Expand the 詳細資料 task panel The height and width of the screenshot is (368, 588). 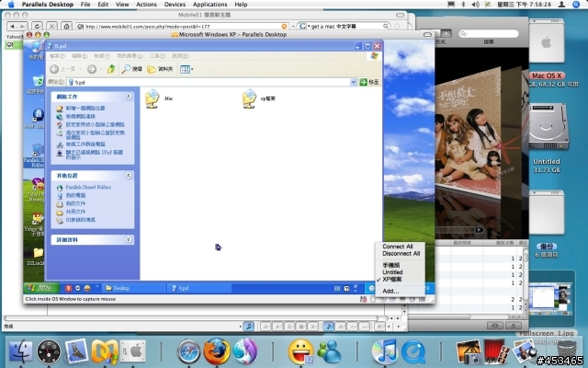pos(129,239)
